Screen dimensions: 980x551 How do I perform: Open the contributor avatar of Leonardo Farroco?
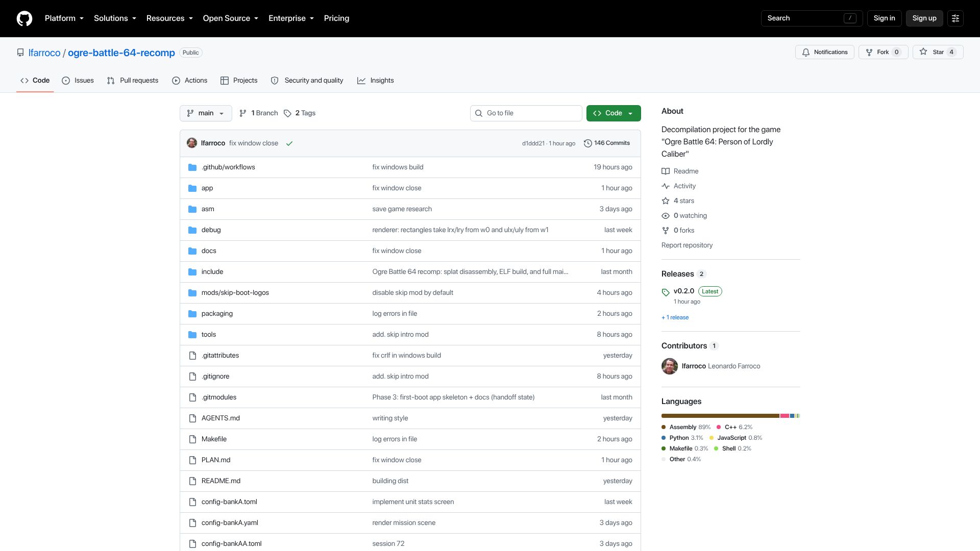670,366
